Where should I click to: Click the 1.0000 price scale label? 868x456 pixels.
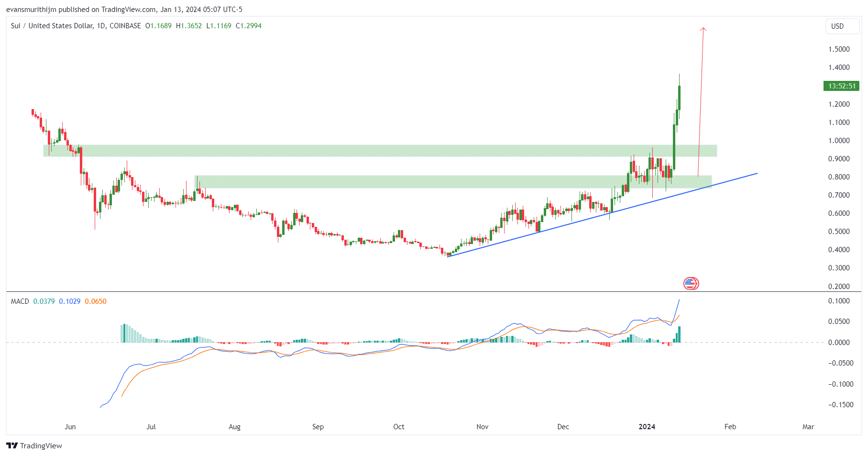pyautogui.click(x=839, y=141)
